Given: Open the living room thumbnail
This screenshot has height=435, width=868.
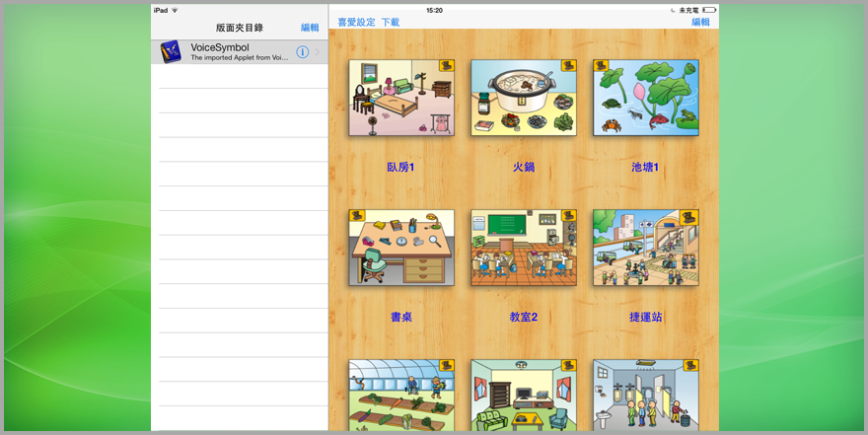Looking at the screenshot, I should 524,396.
